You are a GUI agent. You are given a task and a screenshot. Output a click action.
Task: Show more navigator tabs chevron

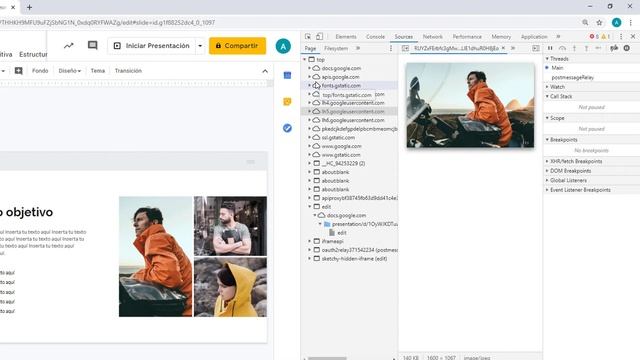tap(358, 48)
